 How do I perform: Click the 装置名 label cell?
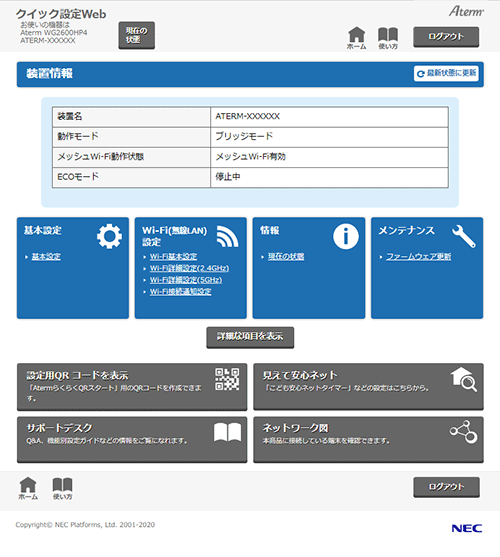point(131,117)
